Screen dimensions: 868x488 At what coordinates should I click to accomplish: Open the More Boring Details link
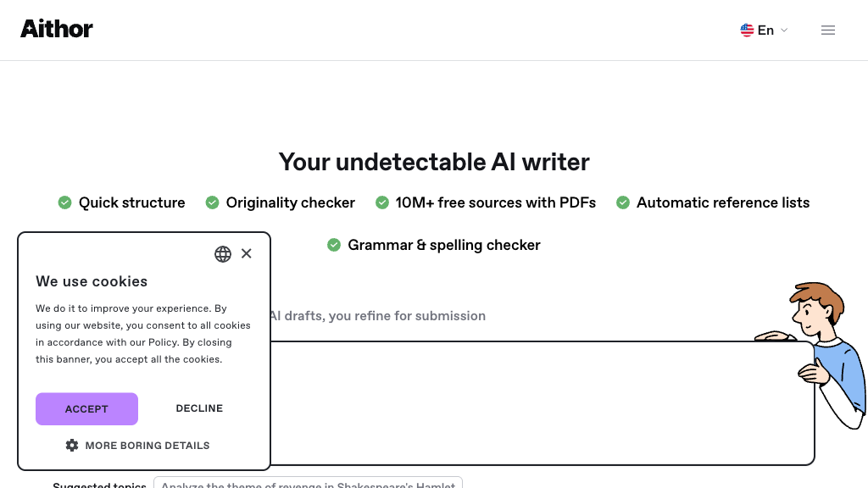click(147, 446)
